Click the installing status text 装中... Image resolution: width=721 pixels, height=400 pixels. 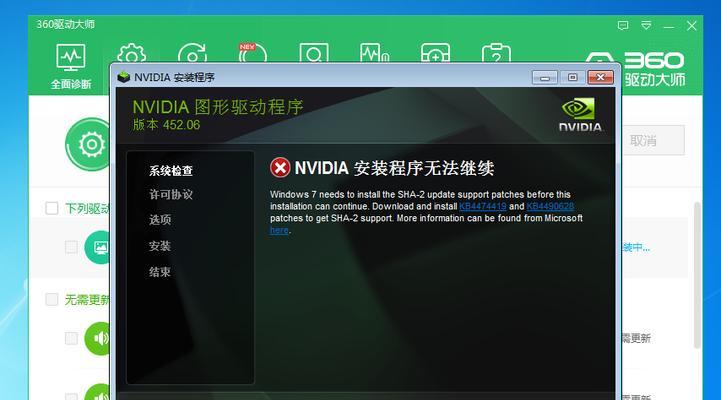pos(636,247)
